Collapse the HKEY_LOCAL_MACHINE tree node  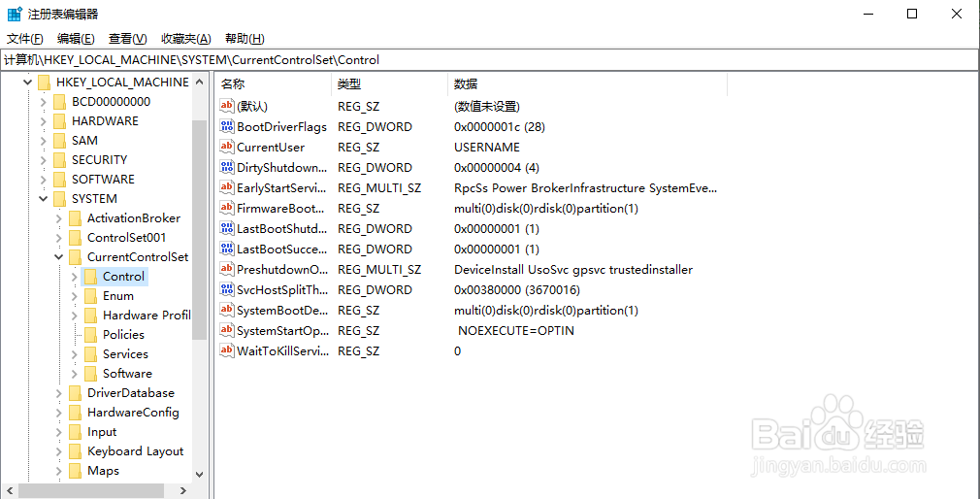point(27,82)
